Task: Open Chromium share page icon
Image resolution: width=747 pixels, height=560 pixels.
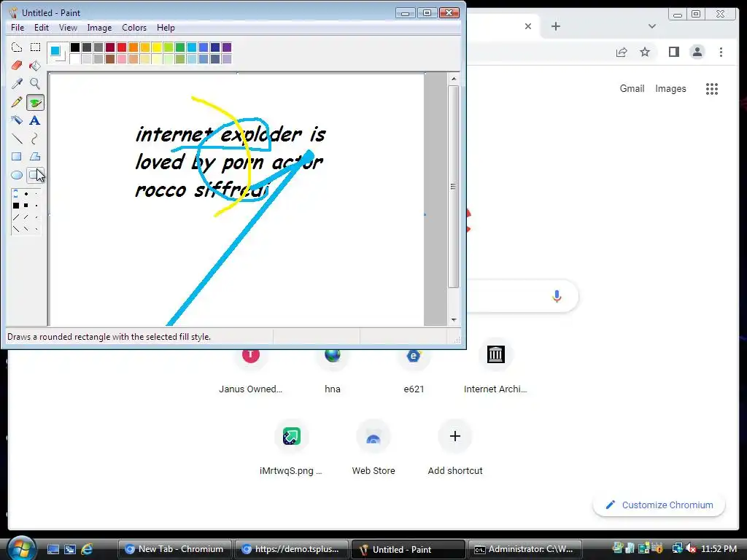Action: (622, 52)
